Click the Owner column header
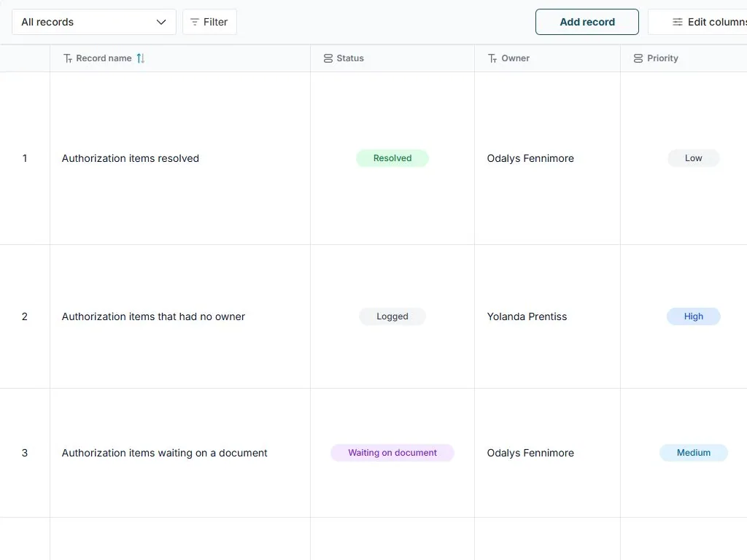 pos(547,58)
